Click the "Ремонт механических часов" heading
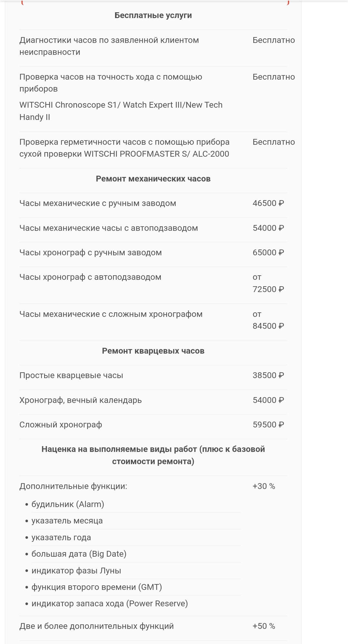348x644 pixels. [153, 179]
